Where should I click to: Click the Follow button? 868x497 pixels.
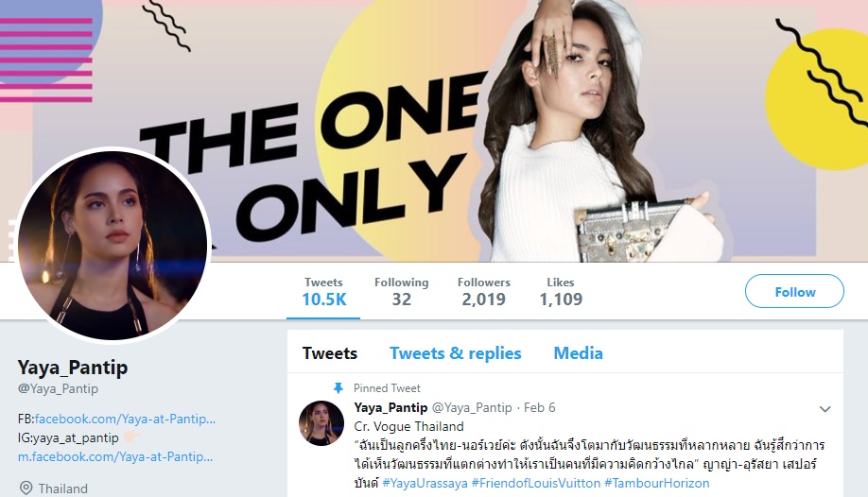(794, 291)
